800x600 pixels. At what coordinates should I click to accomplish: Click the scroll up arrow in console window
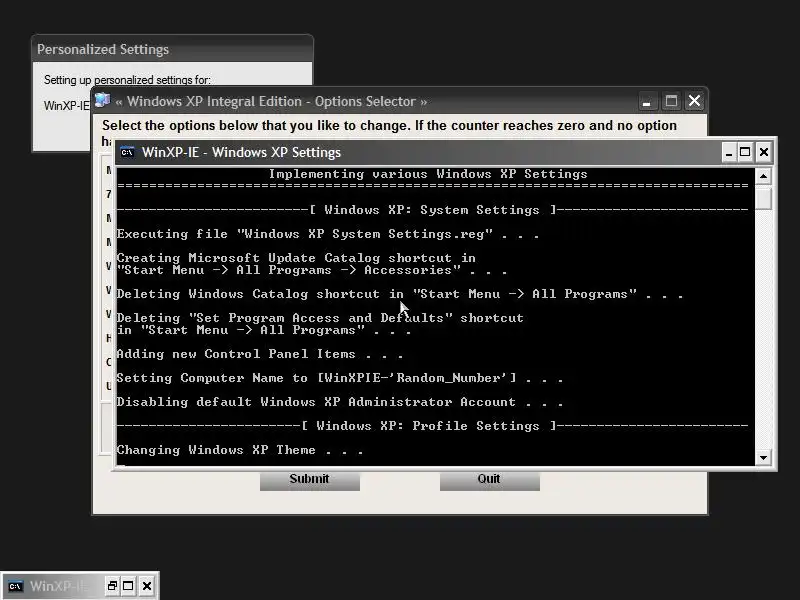click(x=763, y=177)
